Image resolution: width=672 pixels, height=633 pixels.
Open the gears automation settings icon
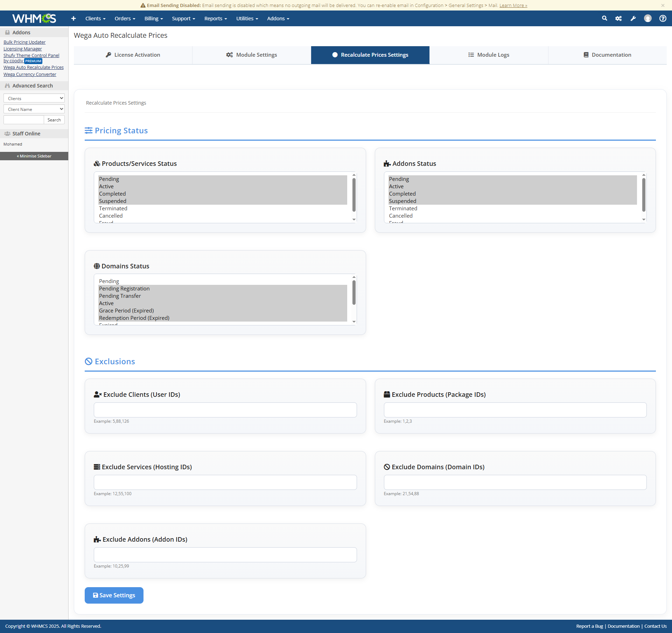[x=618, y=19]
